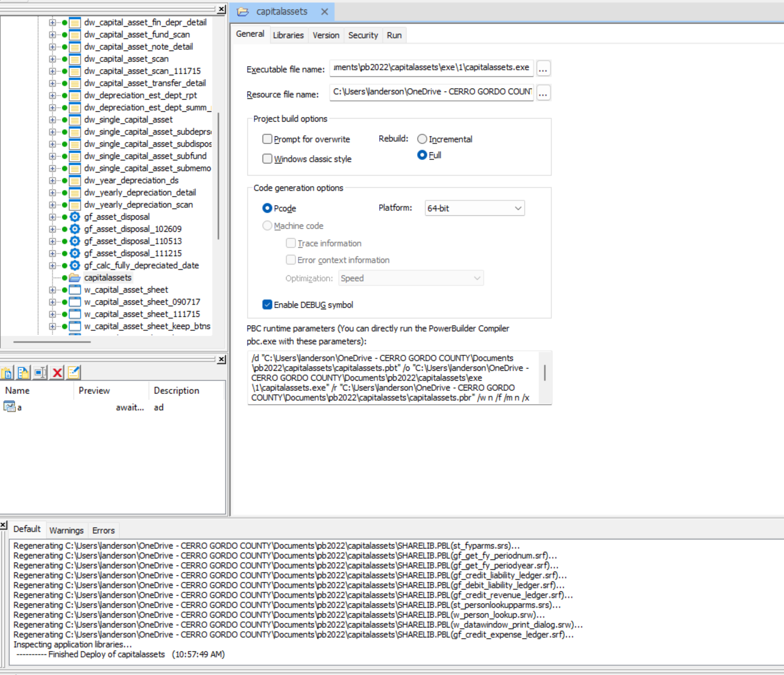Browse for the resource file name
Viewport: 784px width, 675px height.
tap(543, 93)
